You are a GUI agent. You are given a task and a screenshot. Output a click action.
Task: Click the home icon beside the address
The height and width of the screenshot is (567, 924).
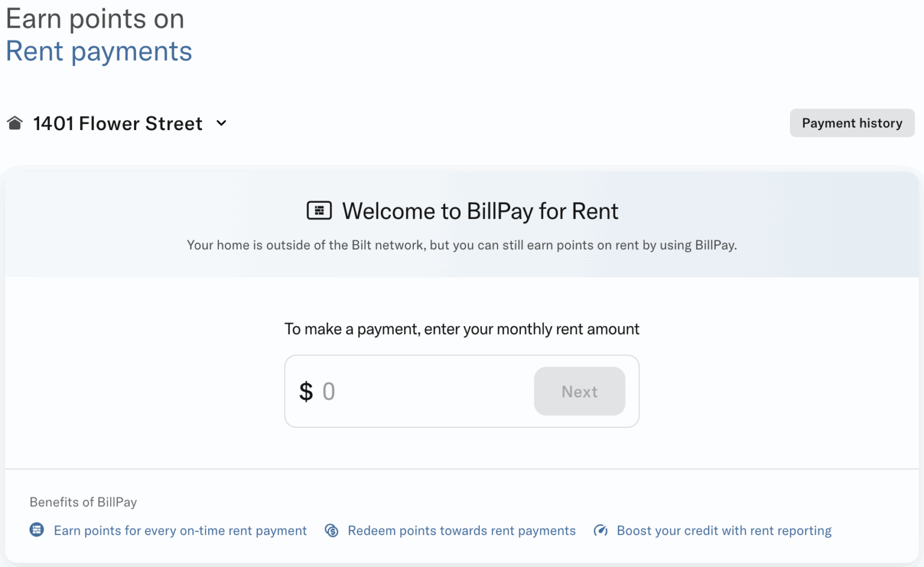pos(14,122)
